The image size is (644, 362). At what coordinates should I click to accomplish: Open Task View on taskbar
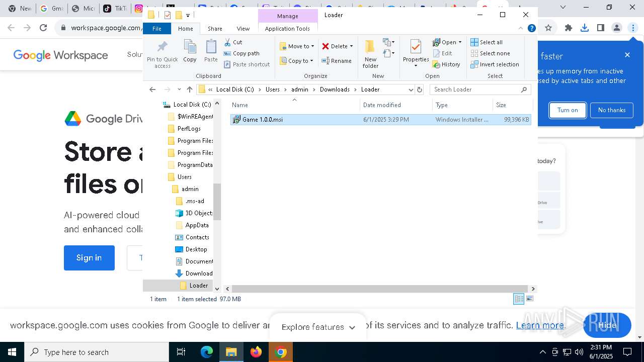pyautogui.click(x=181, y=352)
